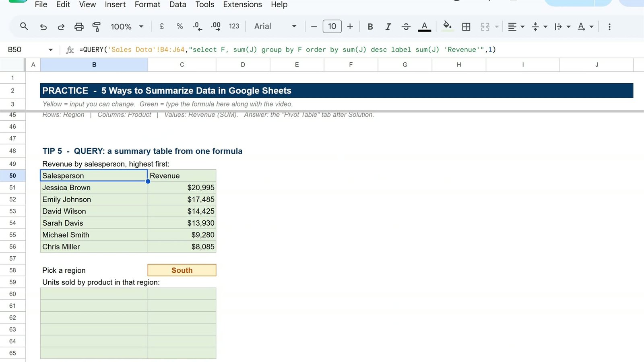
Task: Open more number formats (123)
Action: click(x=234, y=26)
